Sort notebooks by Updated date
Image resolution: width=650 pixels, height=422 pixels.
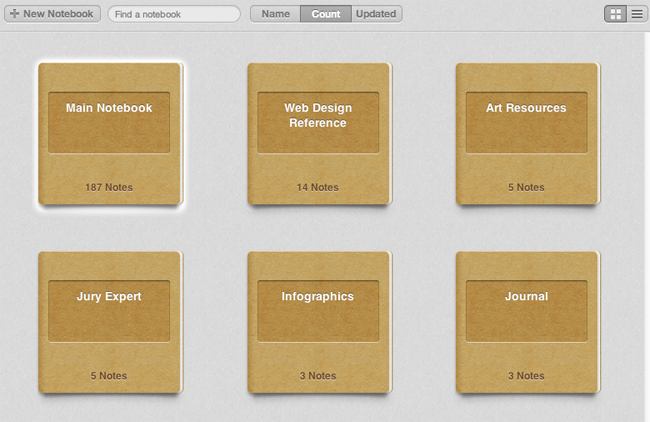coord(376,14)
